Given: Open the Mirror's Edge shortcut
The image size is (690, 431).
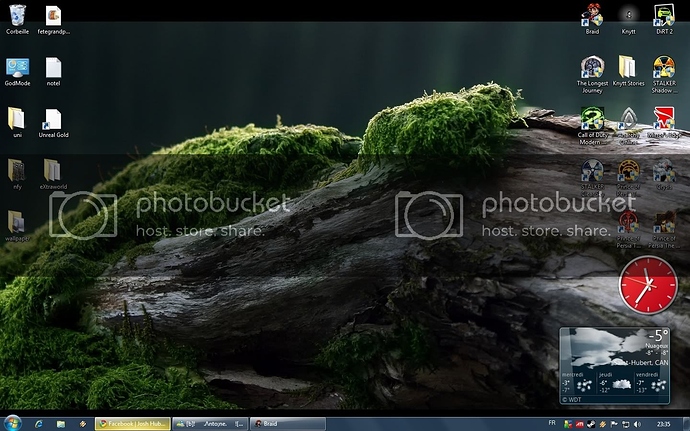Looking at the screenshot, I should click(663, 118).
